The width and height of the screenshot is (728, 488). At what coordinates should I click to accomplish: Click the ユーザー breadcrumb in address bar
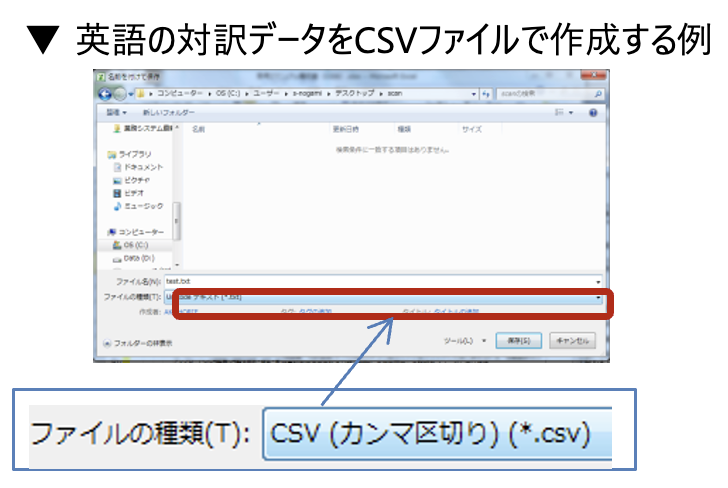point(266,93)
